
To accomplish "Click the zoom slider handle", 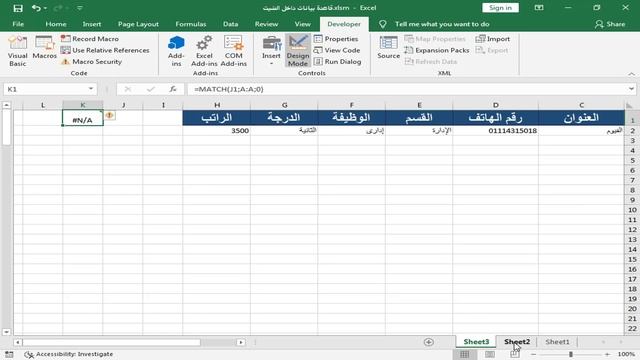I will point(571,354).
